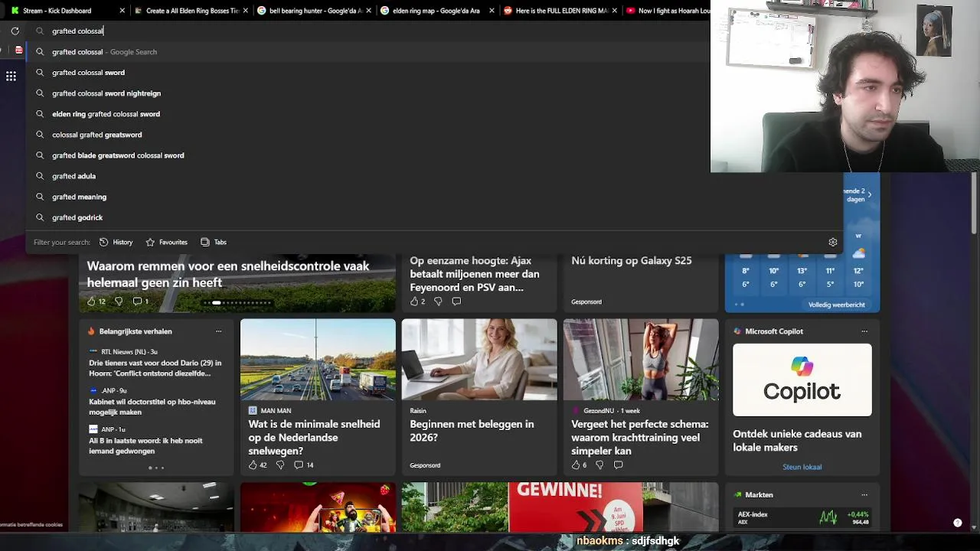
Task: Read 'Drie tieners vast voor dood Dario' story
Action: pyautogui.click(x=155, y=368)
